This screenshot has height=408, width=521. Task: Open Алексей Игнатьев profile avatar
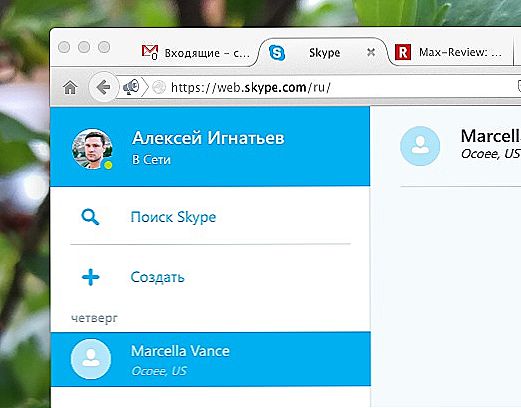click(x=92, y=149)
